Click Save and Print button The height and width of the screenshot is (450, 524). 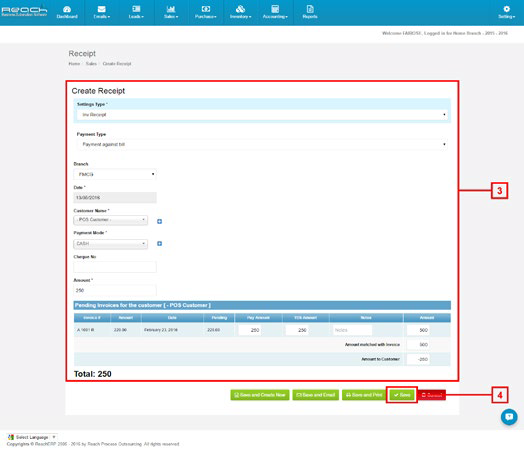coord(364,395)
